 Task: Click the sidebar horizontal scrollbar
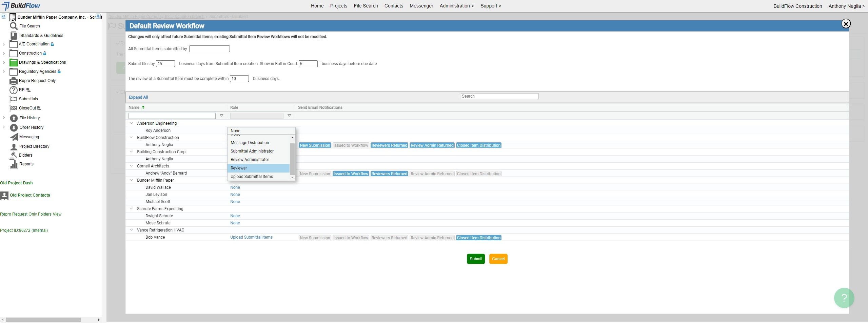[43, 320]
